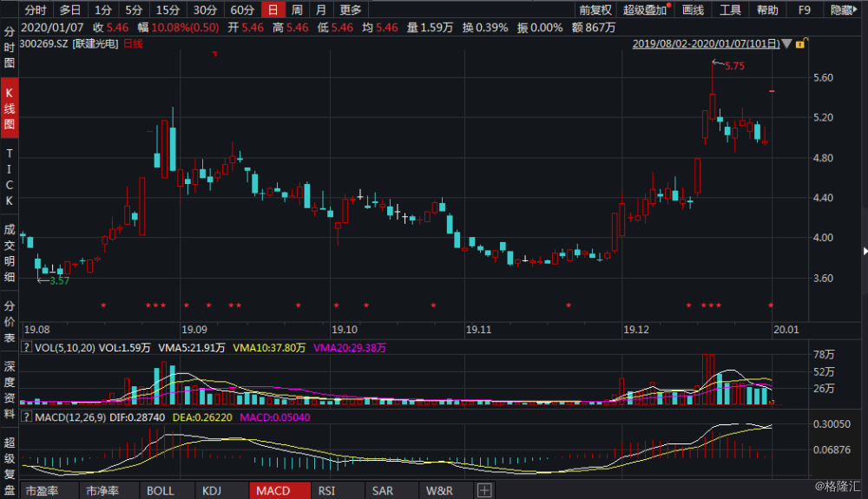The height and width of the screenshot is (499, 868).
Task: Click the 画线 draw line button
Action: [x=693, y=10]
